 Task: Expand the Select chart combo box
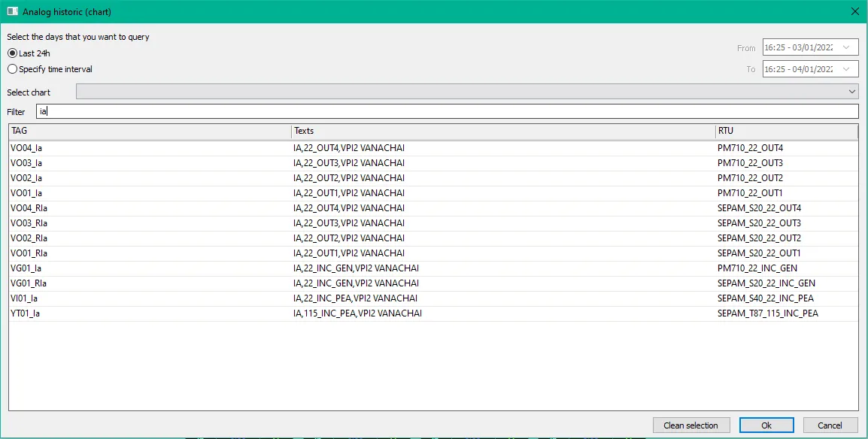tap(467, 92)
